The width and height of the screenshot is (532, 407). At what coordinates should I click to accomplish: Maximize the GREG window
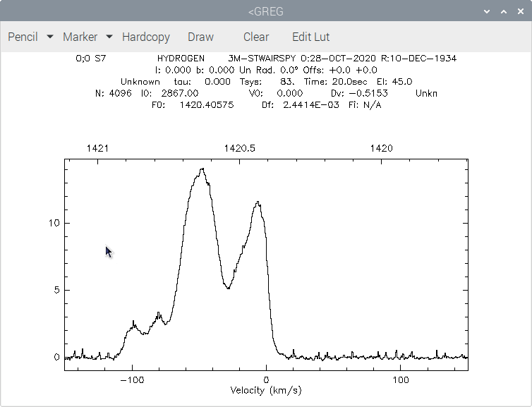tap(504, 11)
